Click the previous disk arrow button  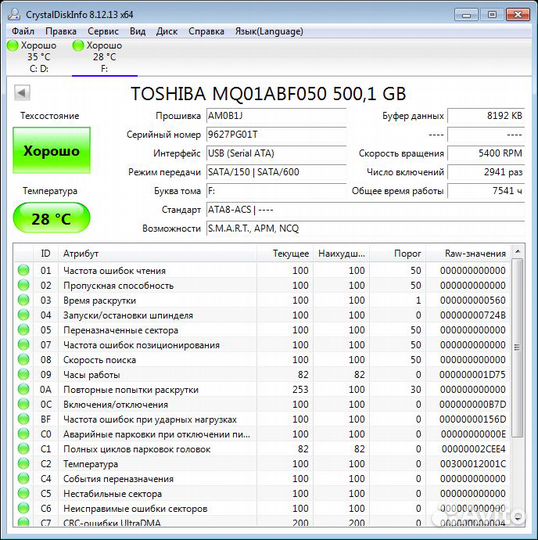(22, 92)
